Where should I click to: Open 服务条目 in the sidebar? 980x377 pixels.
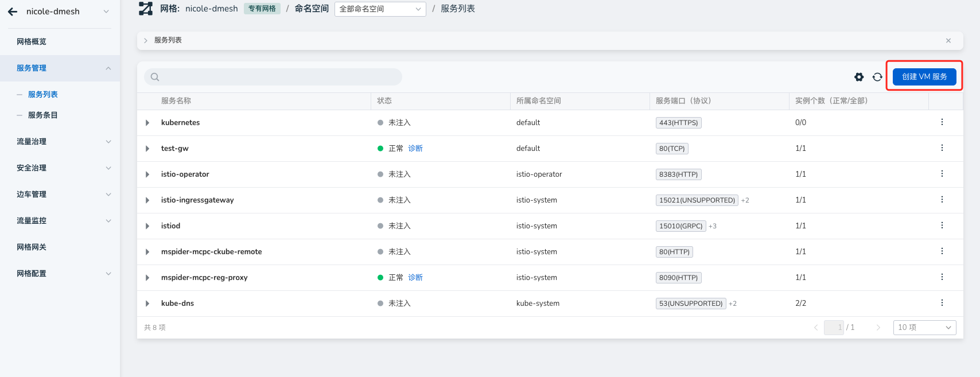43,115
